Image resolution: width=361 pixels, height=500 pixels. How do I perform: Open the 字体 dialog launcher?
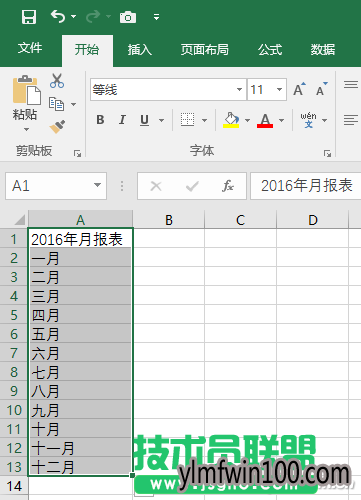[327, 153]
